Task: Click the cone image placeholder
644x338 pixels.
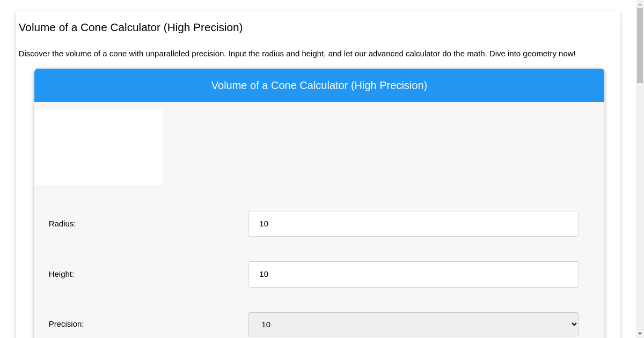Action: 99,147
